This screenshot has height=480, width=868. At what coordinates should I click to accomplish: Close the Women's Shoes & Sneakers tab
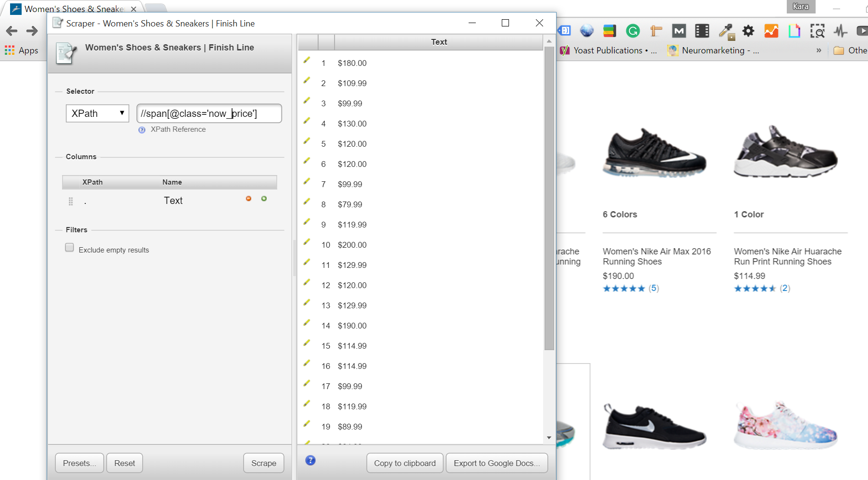(x=134, y=9)
